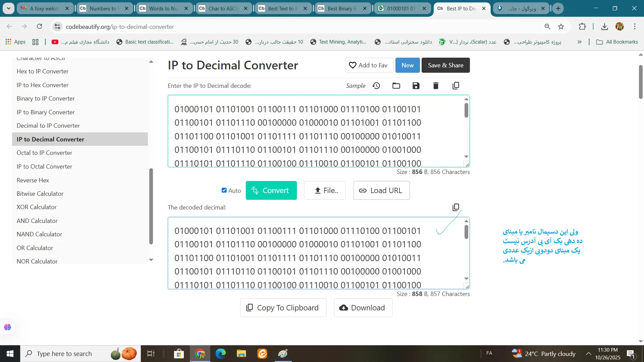Copy the input using the top copy icon
This screenshot has width=644, height=362.
coord(455,86)
